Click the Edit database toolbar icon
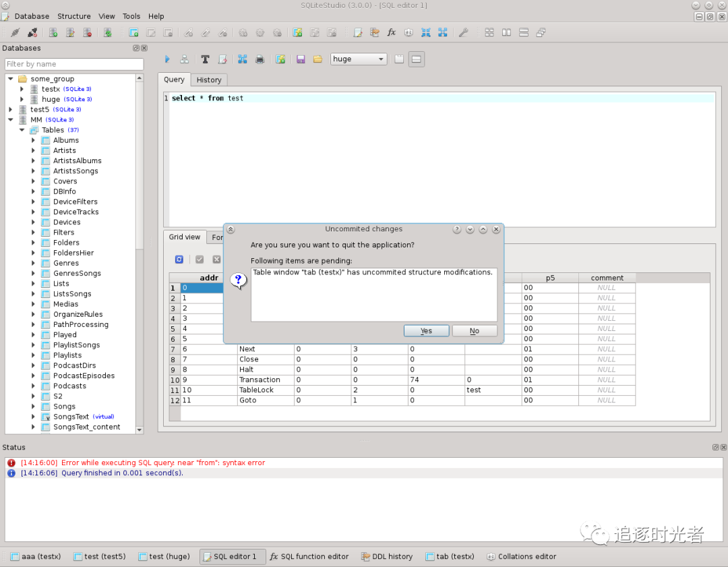Screen dimensions: 728x567 coord(70,32)
